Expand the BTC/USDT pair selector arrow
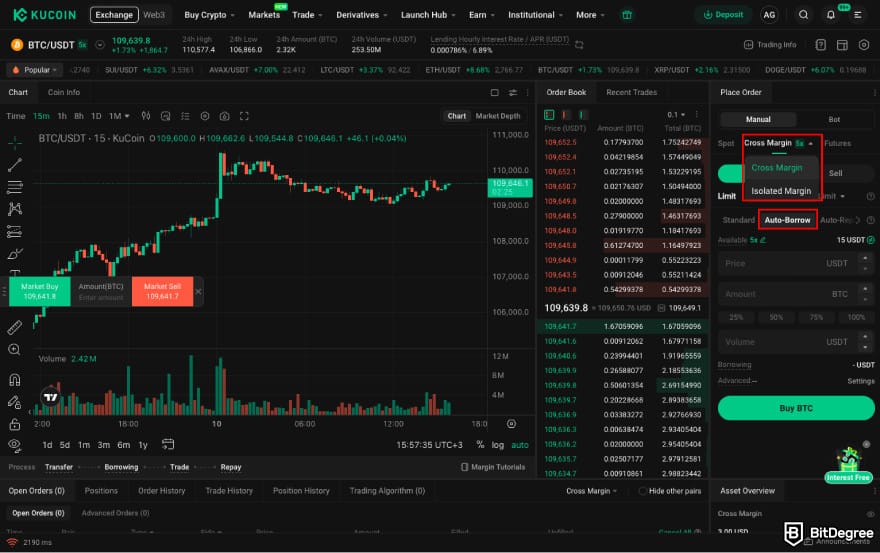This screenshot has height=553, width=880. tap(99, 45)
